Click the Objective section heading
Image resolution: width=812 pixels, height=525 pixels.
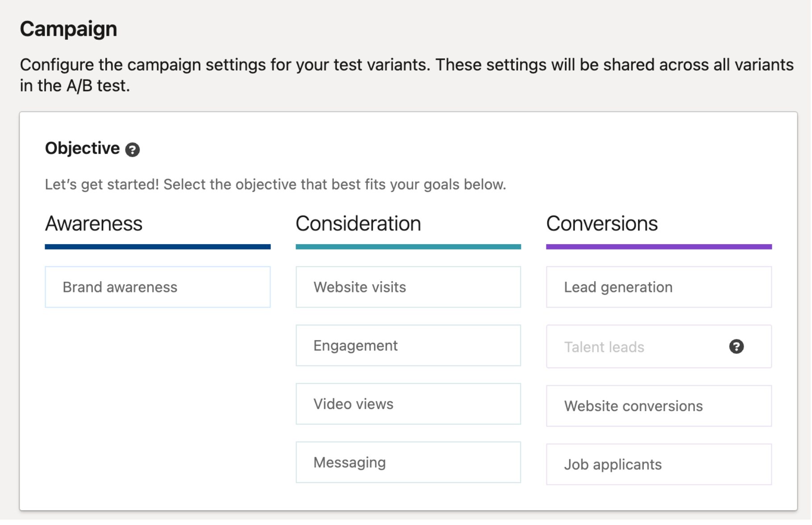tap(82, 148)
